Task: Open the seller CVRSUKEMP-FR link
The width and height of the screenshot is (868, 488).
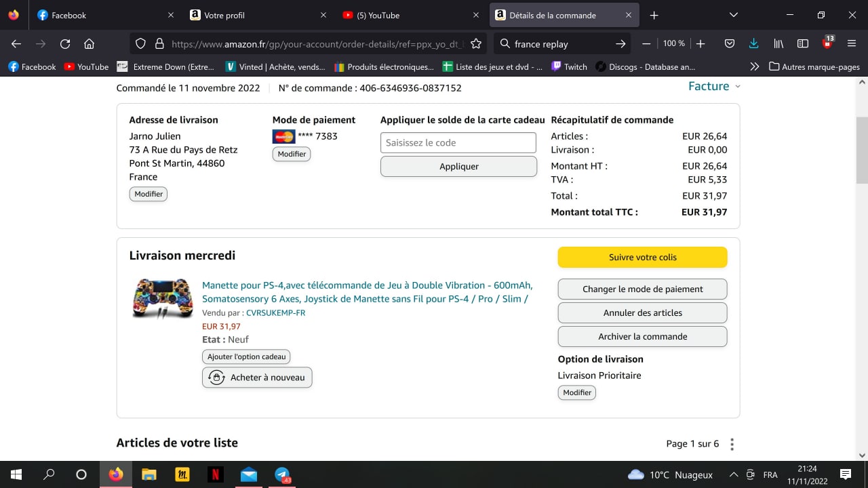Action: 275,313
